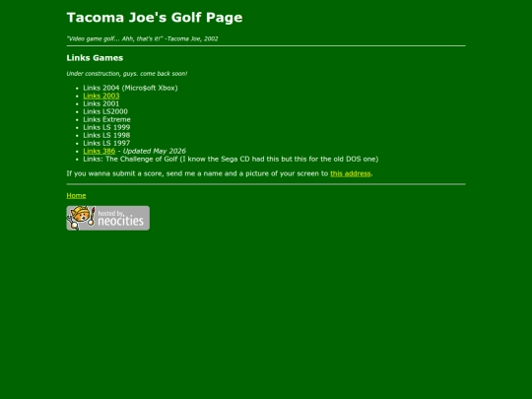
Task: Click the hosted by Neocities badge
Action: coord(108,218)
